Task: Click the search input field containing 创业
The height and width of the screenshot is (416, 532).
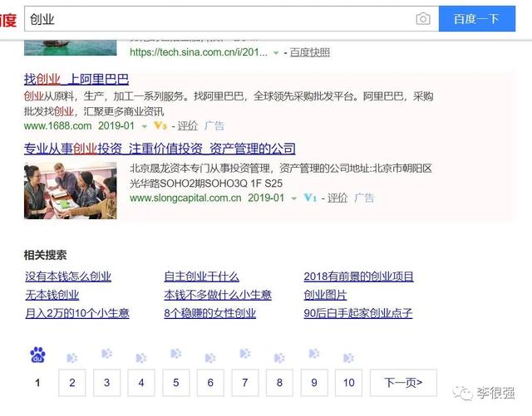Action: pos(216,18)
